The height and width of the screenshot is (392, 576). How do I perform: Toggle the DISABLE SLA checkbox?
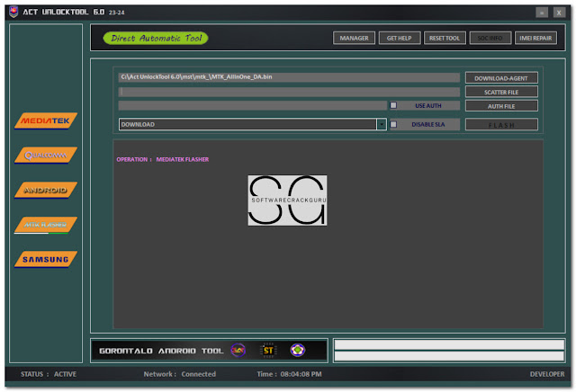(x=393, y=124)
